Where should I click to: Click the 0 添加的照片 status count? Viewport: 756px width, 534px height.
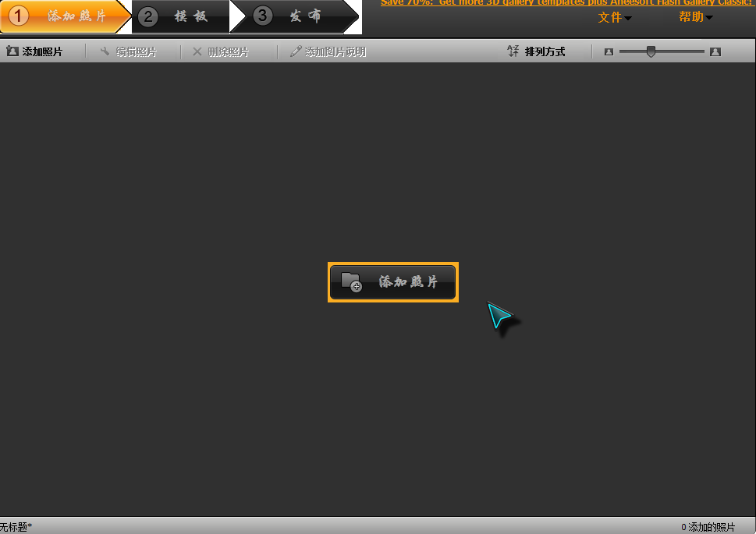pos(708,527)
